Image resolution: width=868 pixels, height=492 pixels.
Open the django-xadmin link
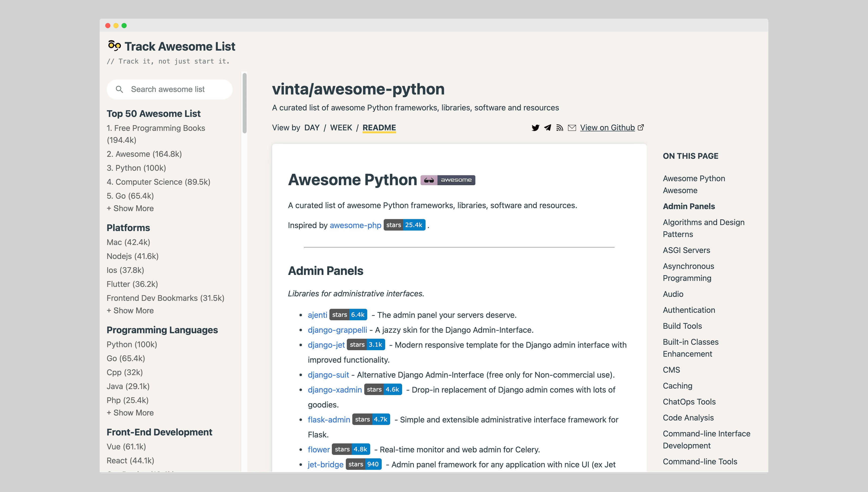coord(335,390)
